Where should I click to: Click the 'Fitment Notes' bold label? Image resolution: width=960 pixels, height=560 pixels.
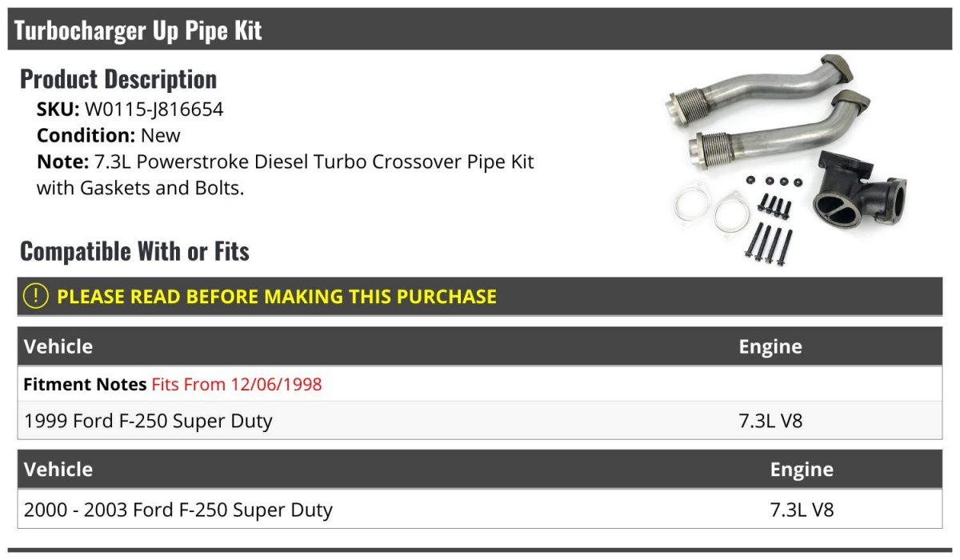coord(85,384)
